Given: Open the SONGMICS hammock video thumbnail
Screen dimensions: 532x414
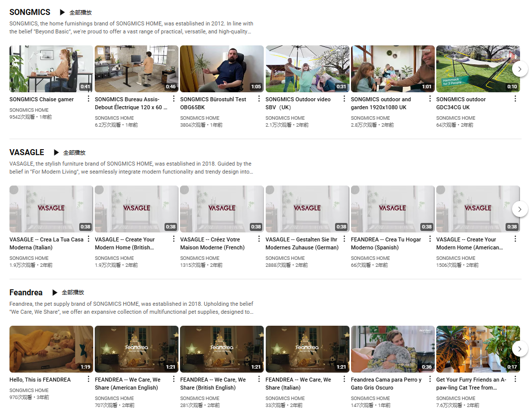Looking at the screenshot, I should (478, 69).
